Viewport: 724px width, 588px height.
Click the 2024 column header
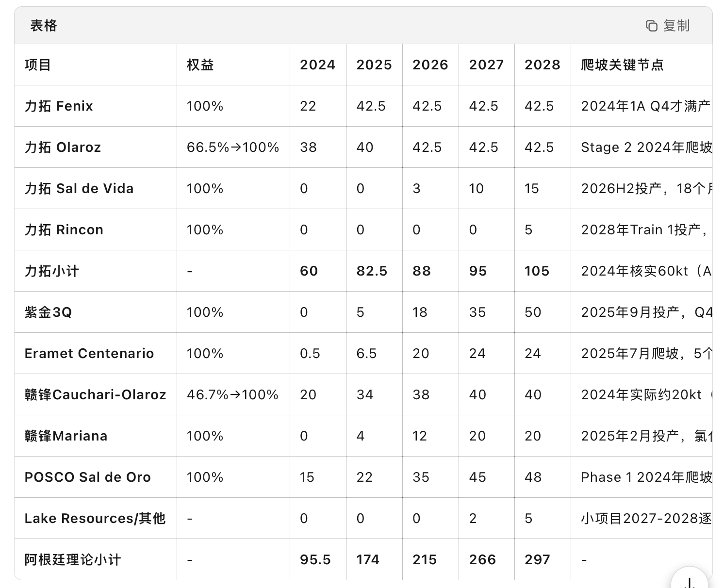click(317, 65)
